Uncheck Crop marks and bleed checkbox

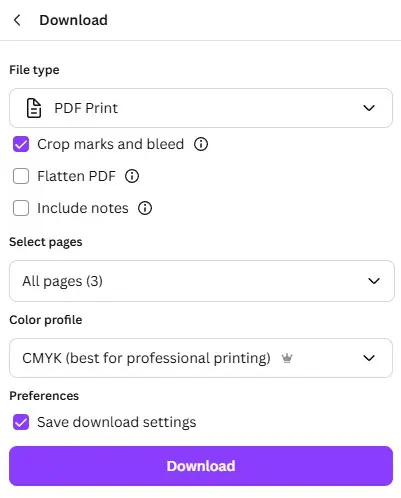(21, 144)
